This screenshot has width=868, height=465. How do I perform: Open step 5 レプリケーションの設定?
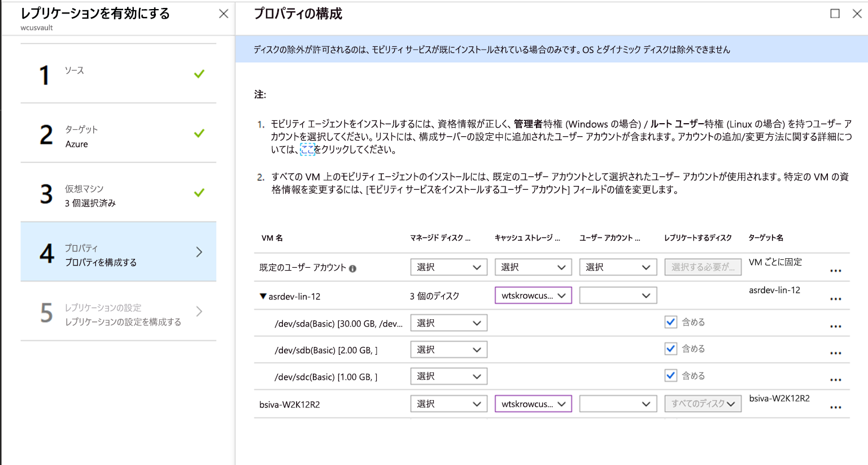click(119, 311)
